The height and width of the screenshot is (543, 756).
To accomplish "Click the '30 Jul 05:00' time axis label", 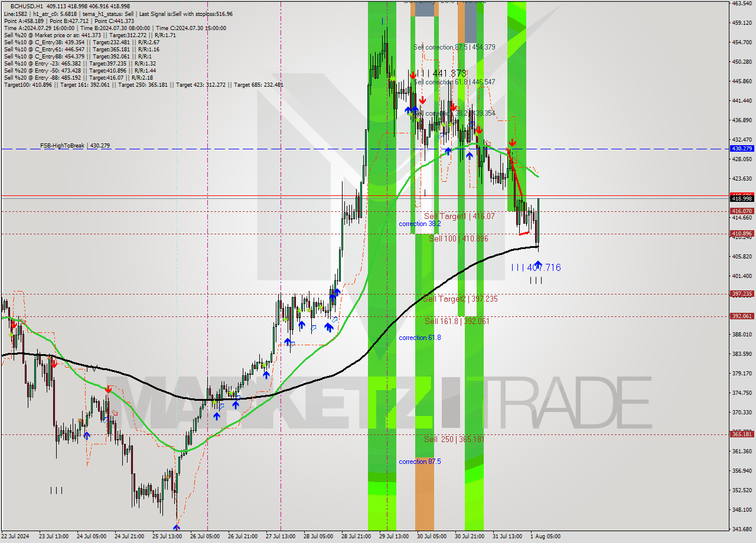I will [x=432, y=537].
